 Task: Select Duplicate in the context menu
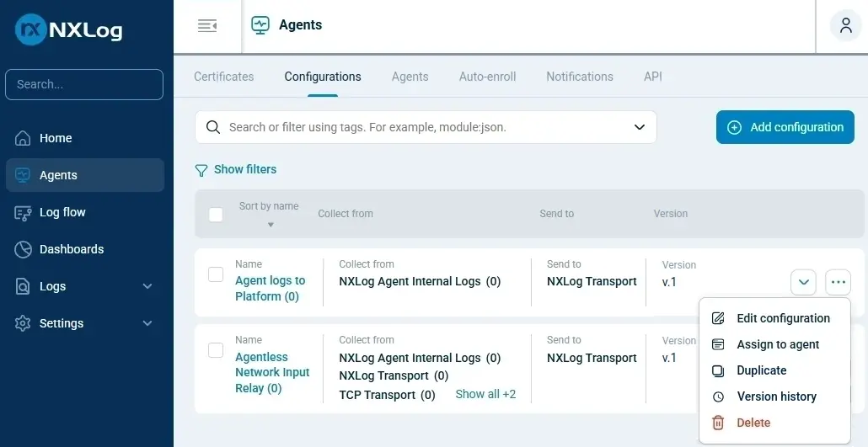click(775, 370)
